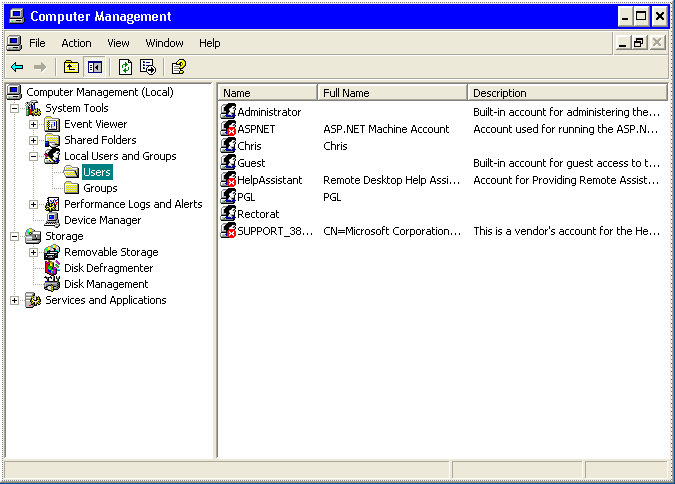Open the Help menu
This screenshot has width=675, height=484.
tap(209, 43)
